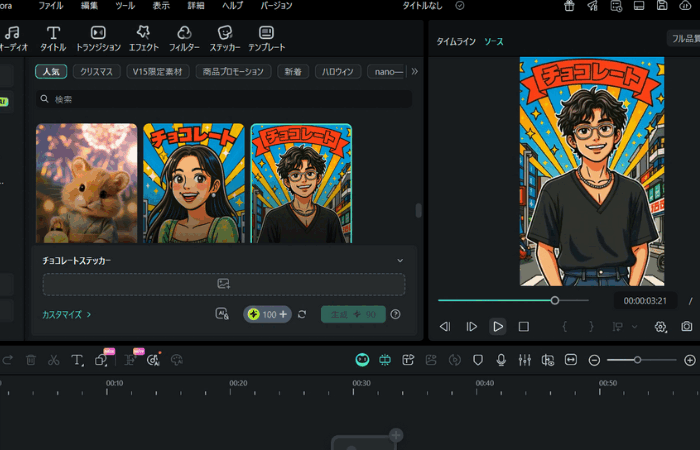Click the text tool icon in timeline toolbar
This screenshot has height=450, width=700.
[x=77, y=360]
